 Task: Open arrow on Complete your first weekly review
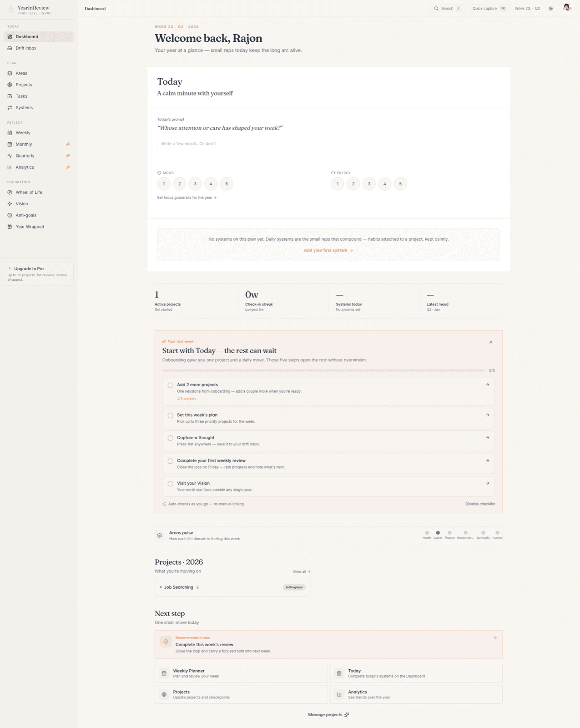coord(488,460)
